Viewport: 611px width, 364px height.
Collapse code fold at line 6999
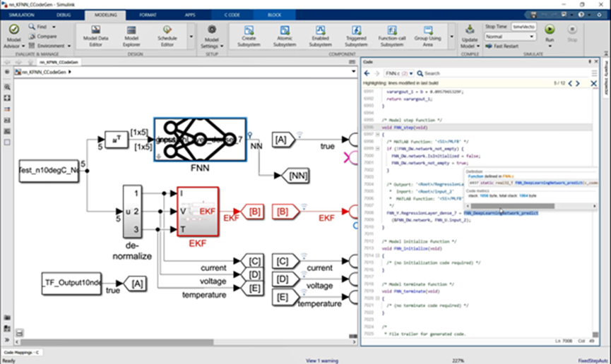(x=377, y=149)
